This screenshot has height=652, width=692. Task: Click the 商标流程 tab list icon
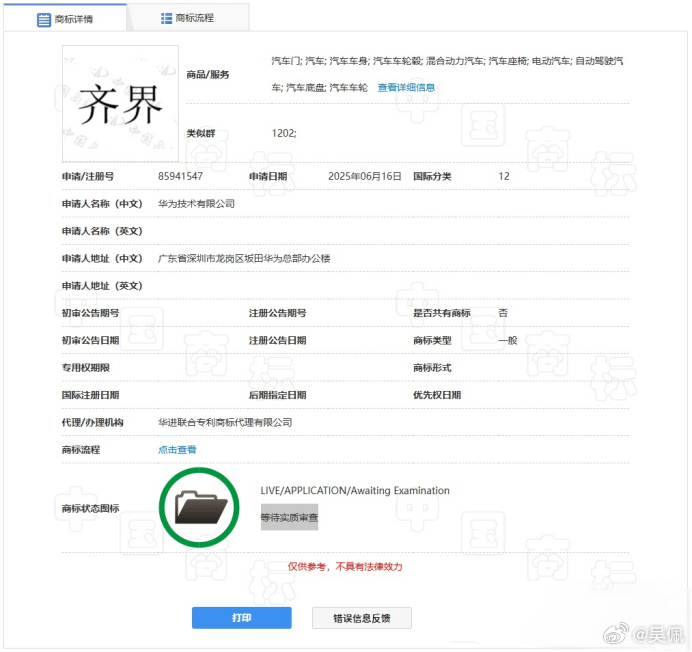166,18
